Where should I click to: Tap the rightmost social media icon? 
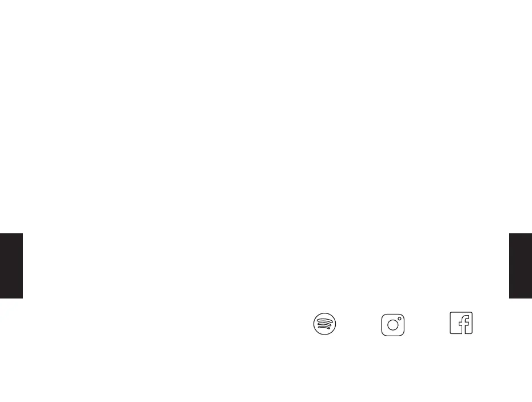[461, 323]
